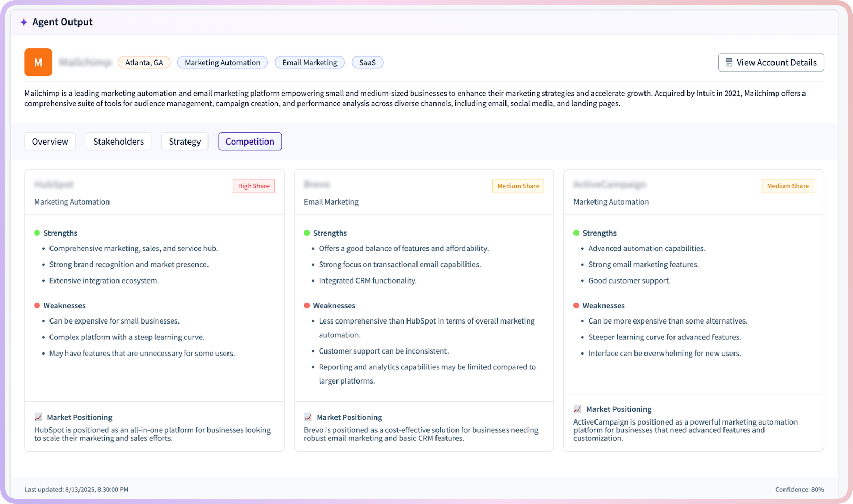Click 'Marketing Automation' category under HubSpot
Viewport: 853px width, 504px height.
(x=72, y=202)
